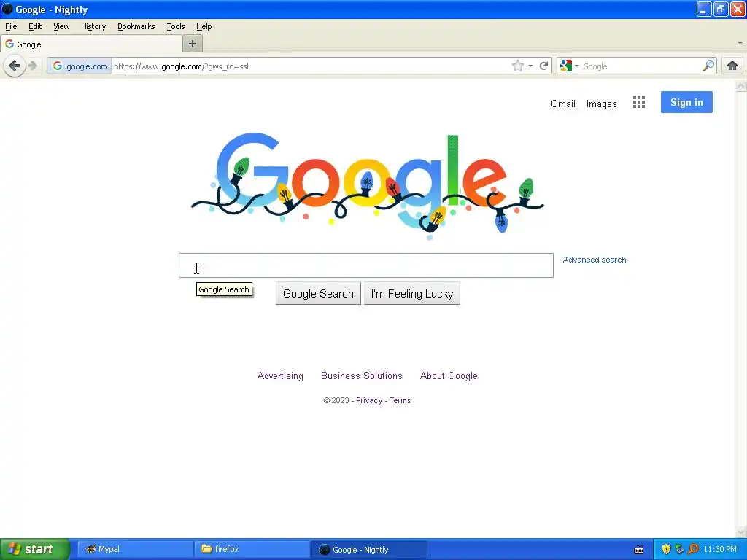This screenshot has height=560, width=747.
Task: Open a new tab with the plus button
Action: click(x=193, y=44)
